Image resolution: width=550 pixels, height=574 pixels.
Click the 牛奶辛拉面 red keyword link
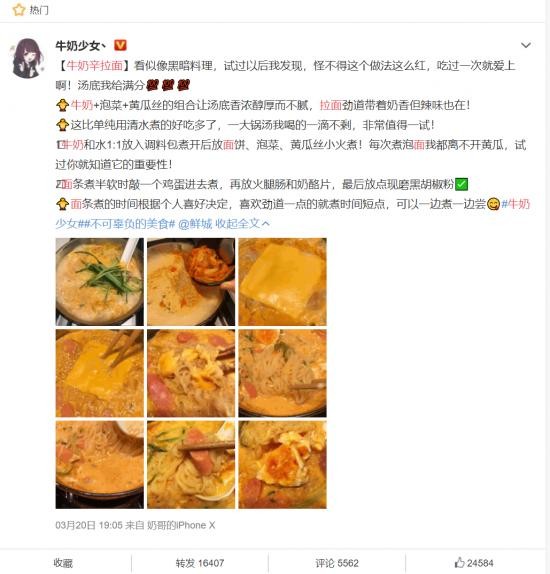point(95,66)
